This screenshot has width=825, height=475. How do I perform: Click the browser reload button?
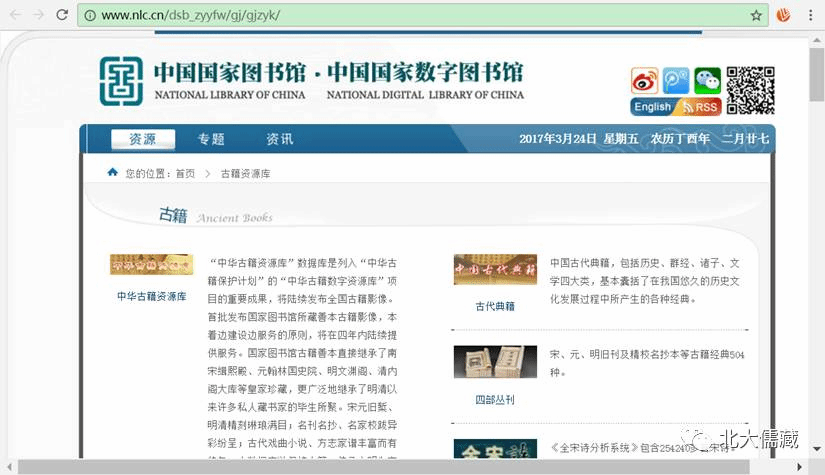click(62, 15)
